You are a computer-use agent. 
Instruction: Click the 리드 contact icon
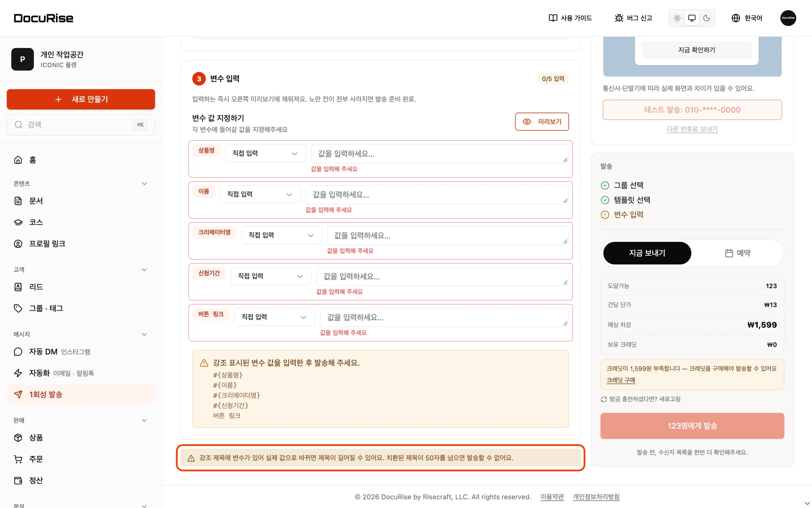[x=18, y=287]
